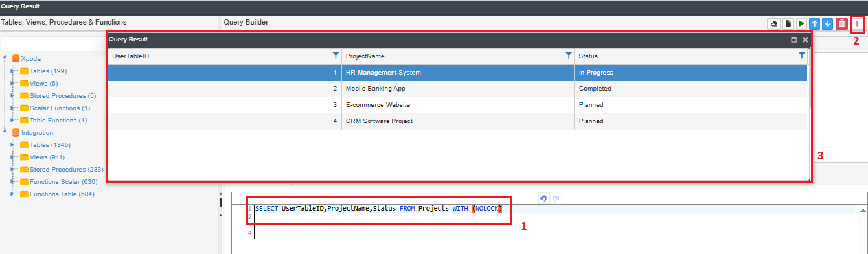This screenshot has width=868, height=254.
Task: Click the blue up arrow button
Action: (815, 24)
